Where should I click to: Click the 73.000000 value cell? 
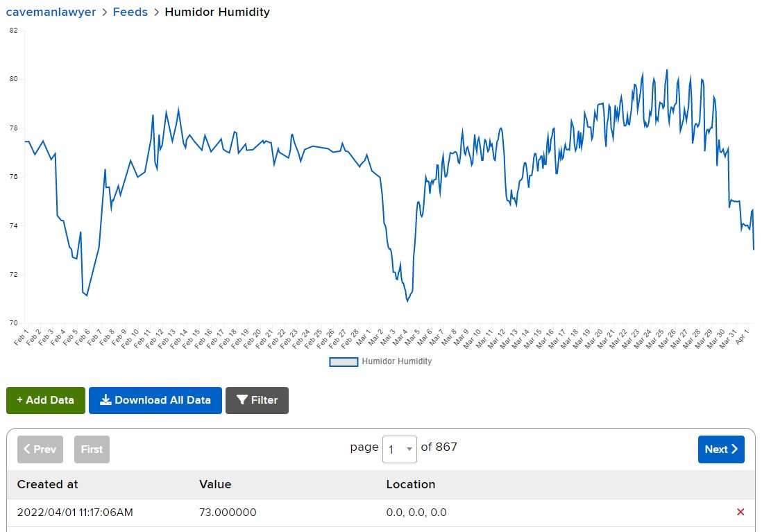[228, 513]
